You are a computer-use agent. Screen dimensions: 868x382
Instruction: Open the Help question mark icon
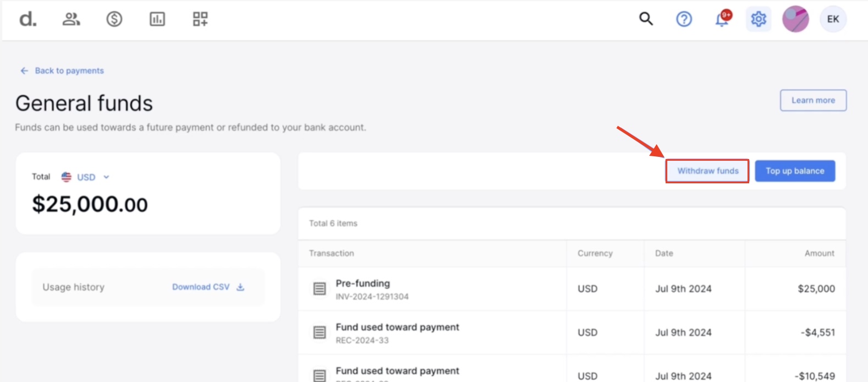click(684, 19)
